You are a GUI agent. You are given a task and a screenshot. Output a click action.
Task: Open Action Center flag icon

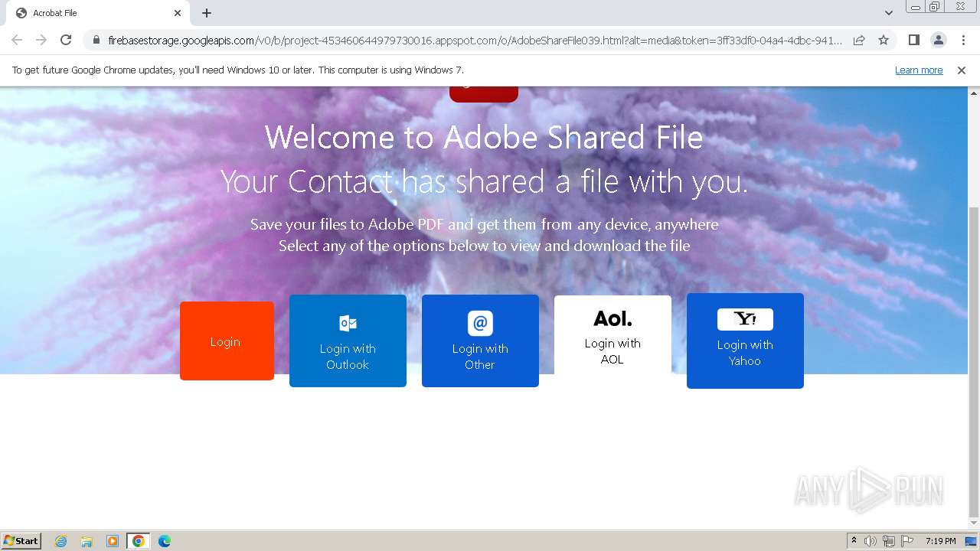point(907,541)
